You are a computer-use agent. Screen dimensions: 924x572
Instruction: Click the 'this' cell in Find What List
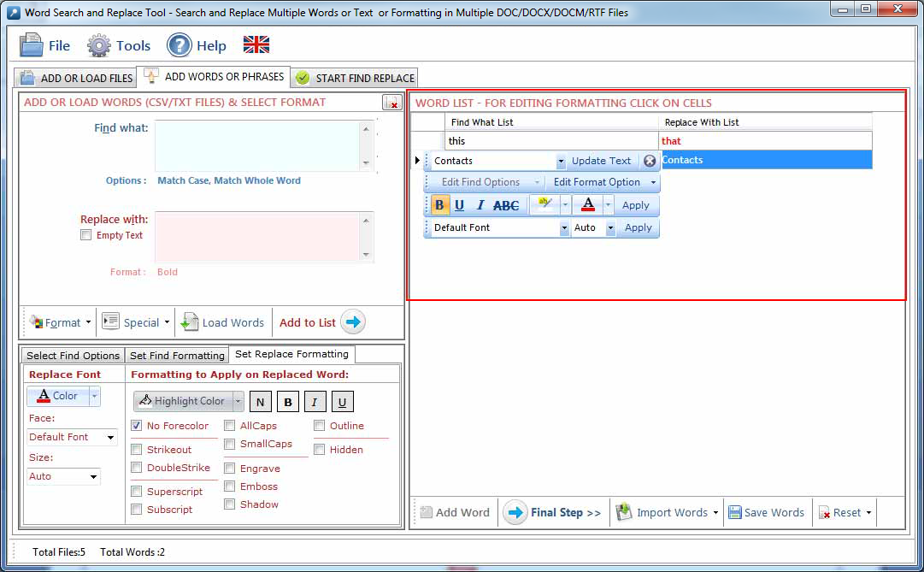pos(551,140)
